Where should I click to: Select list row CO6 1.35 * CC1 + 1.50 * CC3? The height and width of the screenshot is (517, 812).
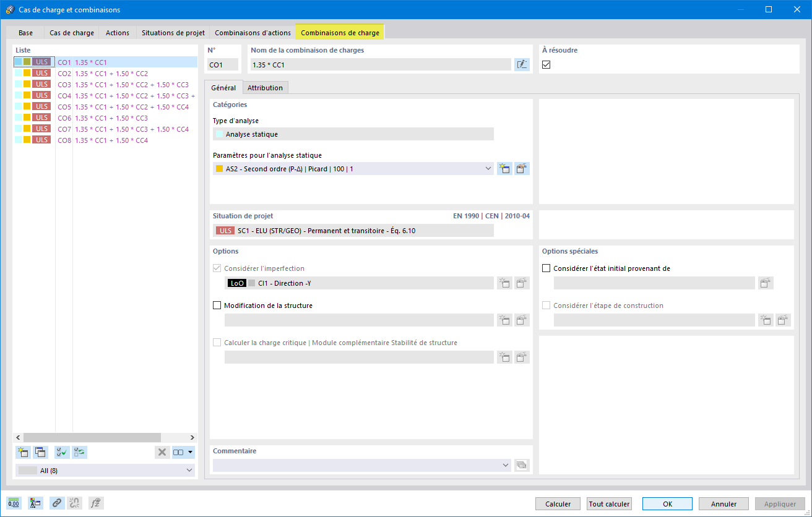[x=105, y=117]
